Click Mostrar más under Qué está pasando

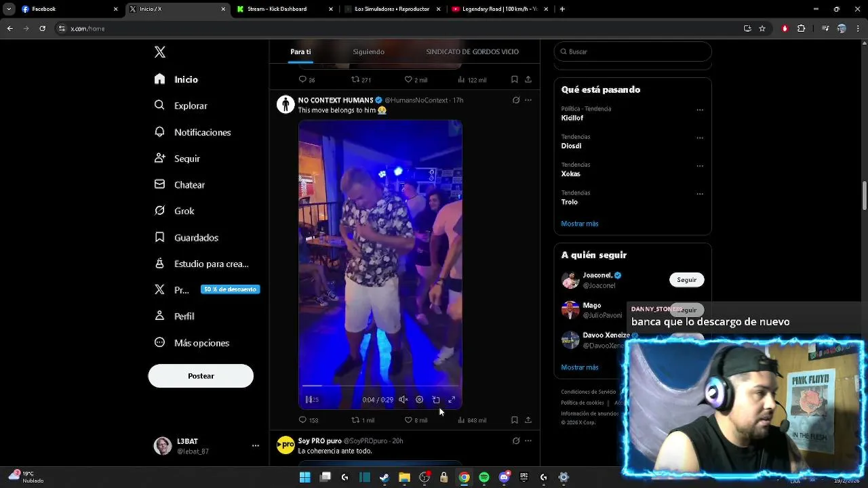(x=580, y=224)
